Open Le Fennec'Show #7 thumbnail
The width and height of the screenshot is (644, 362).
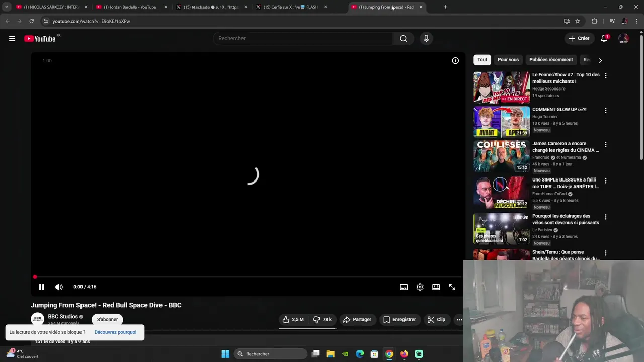pyautogui.click(x=502, y=87)
